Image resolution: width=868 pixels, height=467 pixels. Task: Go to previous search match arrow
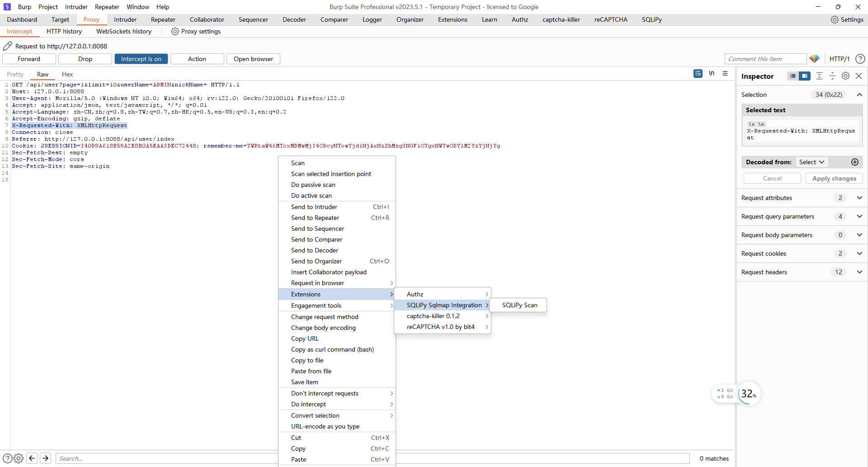(32, 458)
